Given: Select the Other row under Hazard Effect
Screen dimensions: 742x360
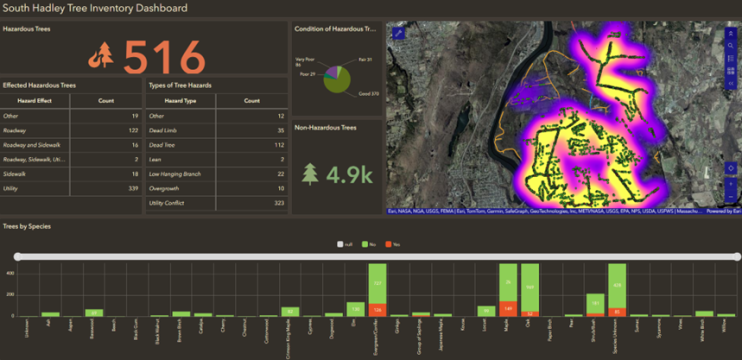Looking at the screenshot, I should [71, 116].
